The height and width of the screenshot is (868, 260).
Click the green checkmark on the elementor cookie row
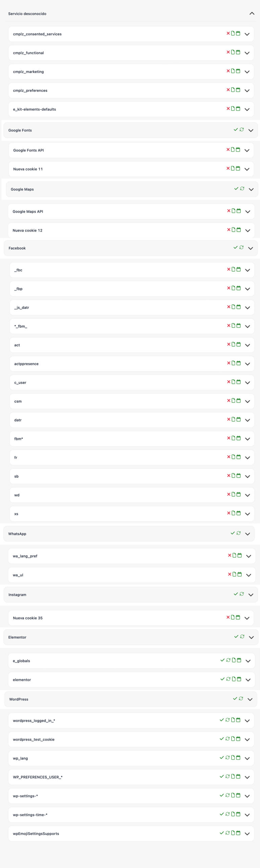(x=222, y=679)
